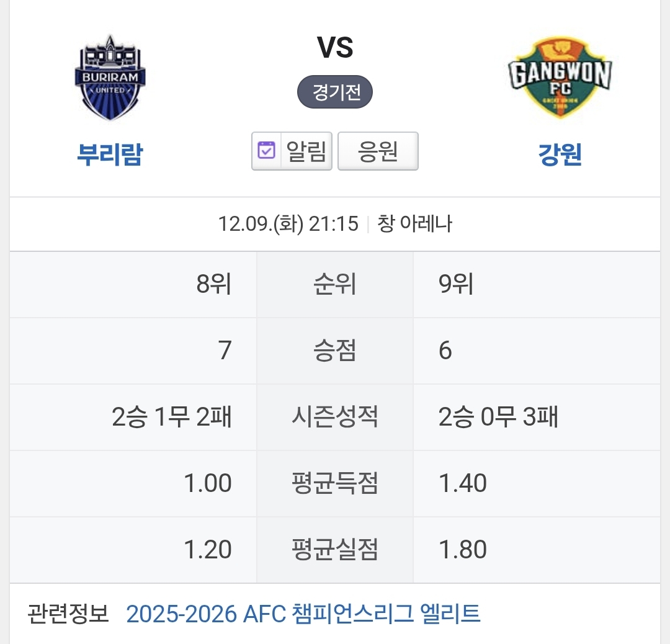Click Buriram's 2승 1무 2패 record

pos(172,417)
